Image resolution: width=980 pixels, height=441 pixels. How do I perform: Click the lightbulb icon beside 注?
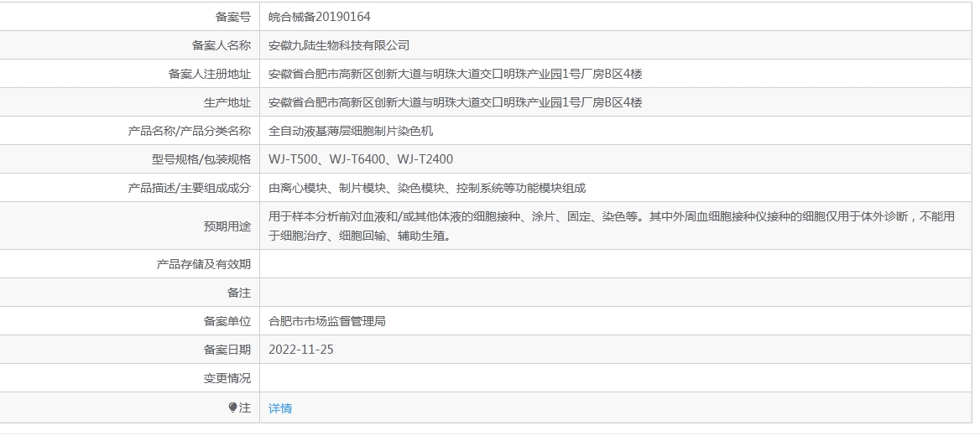[x=232, y=407]
